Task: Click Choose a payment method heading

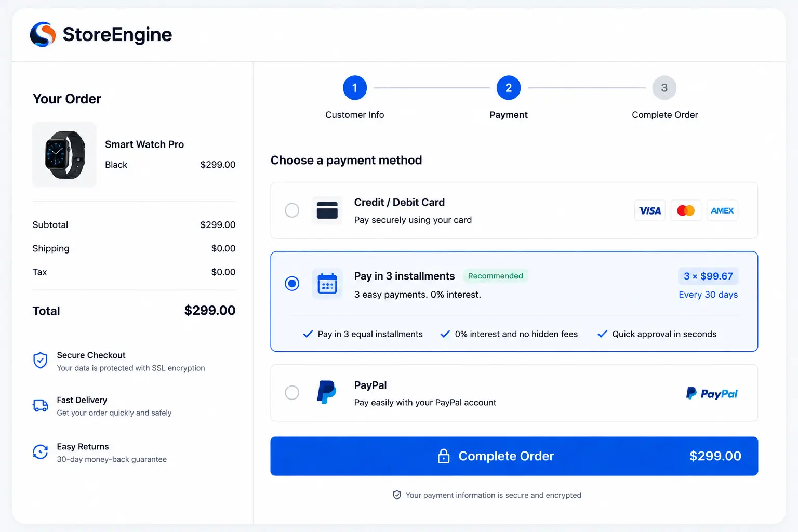Action: pyautogui.click(x=346, y=161)
